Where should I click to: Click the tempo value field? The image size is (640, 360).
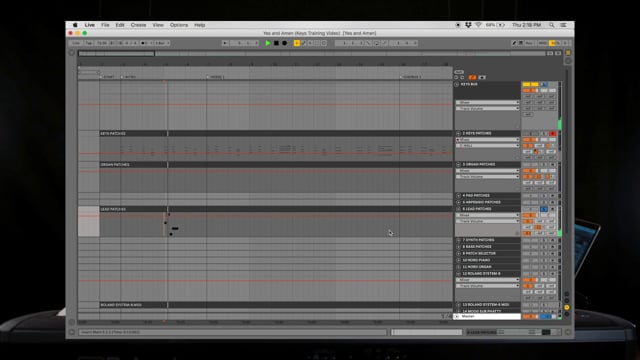(102, 43)
